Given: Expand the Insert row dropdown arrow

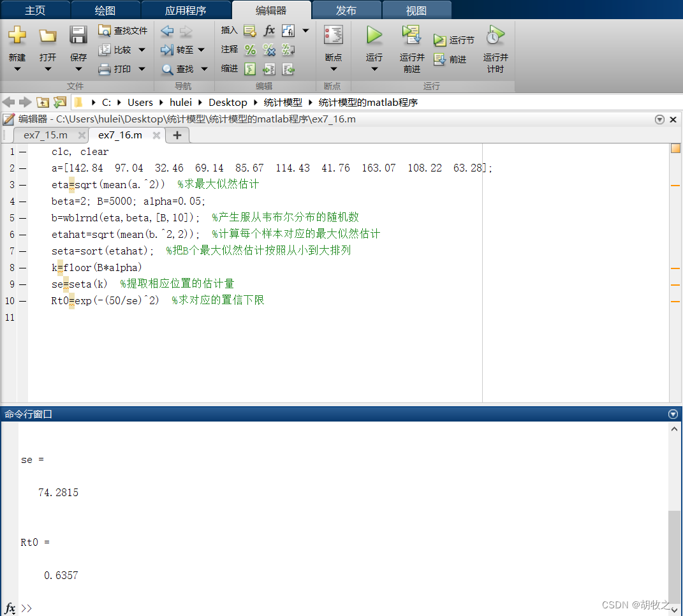Looking at the screenshot, I should tap(305, 31).
